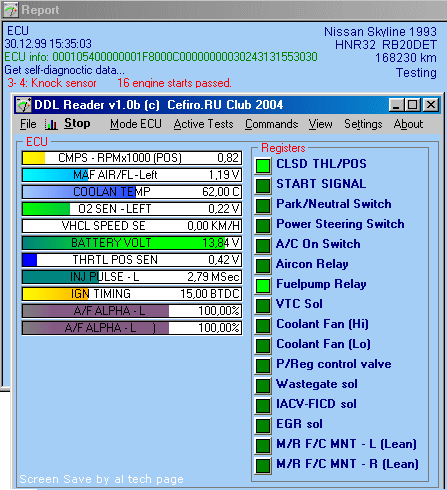Click the A/C On Switch indicator

coord(263,246)
